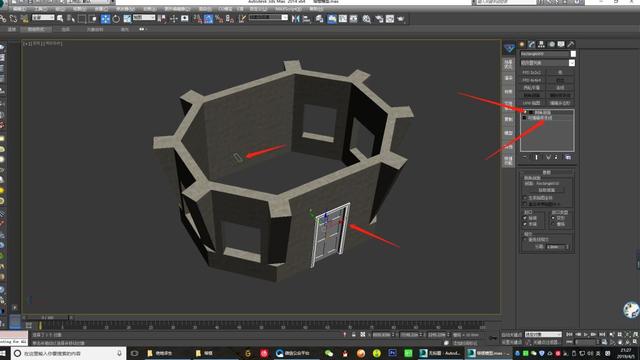Open Photoshop from the Windows taskbar

[x=392, y=353]
